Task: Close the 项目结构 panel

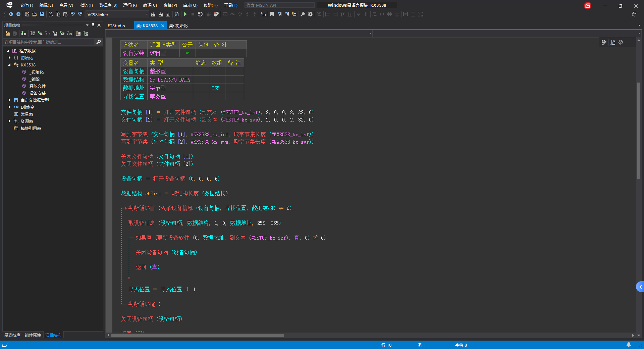Action: coord(99,25)
